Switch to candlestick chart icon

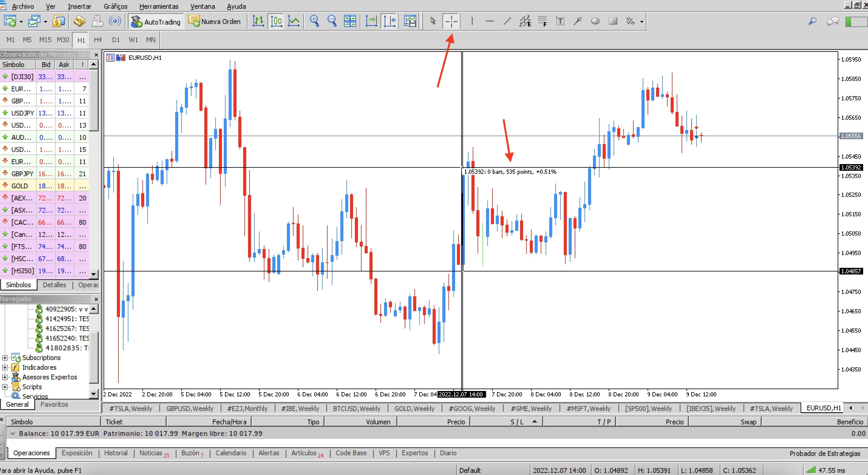[x=276, y=22]
